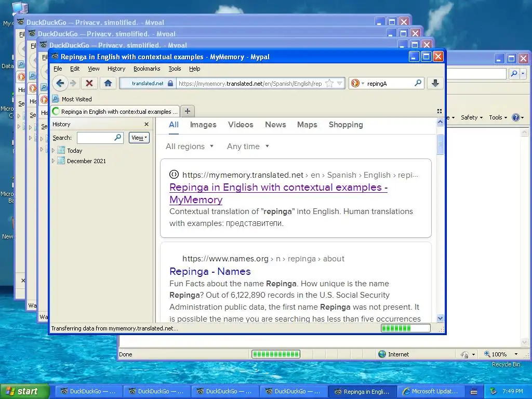532x399 pixels.
Task: Switch to Images search results
Action: pos(203,125)
